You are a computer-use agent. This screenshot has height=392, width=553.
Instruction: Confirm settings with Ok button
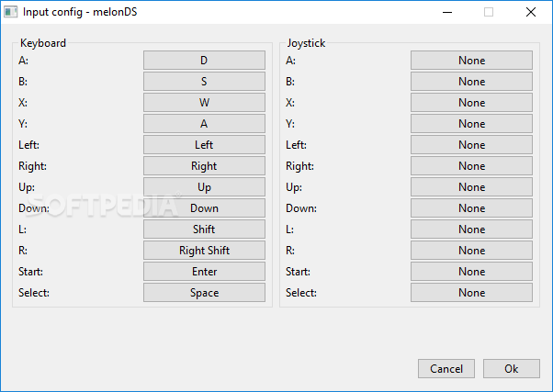[512, 369]
